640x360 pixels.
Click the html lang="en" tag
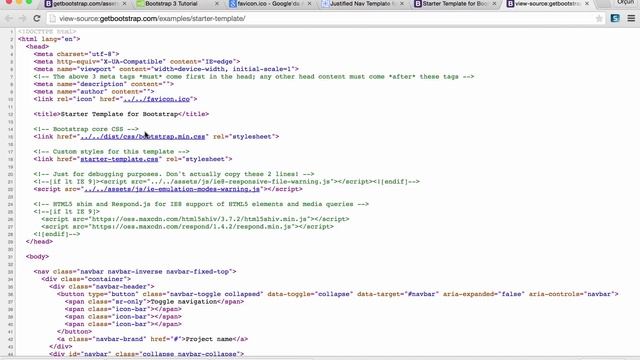[x=49, y=39]
